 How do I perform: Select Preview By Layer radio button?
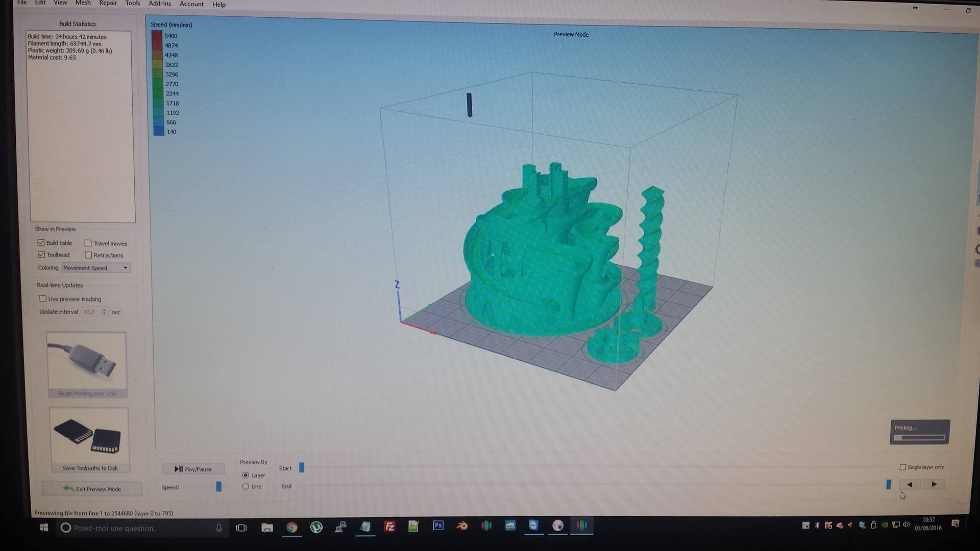pyautogui.click(x=246, y=475)
